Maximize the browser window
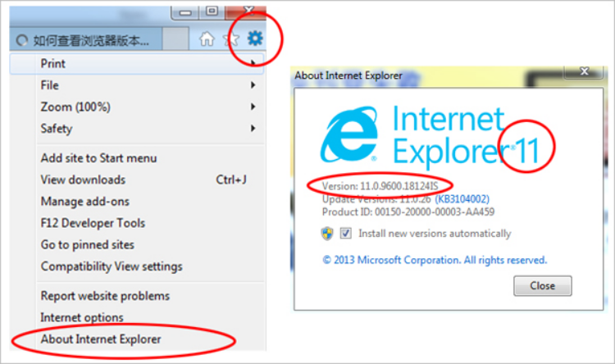 tap(212, 11)
